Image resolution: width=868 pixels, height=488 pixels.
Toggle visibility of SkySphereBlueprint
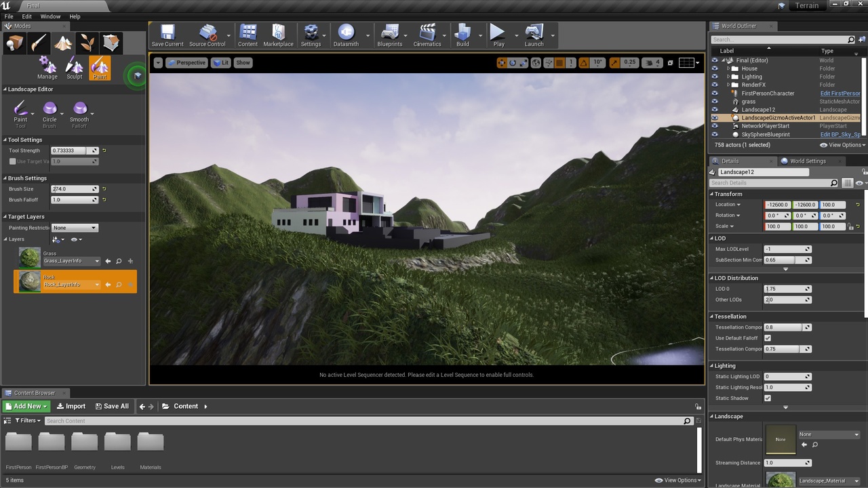tap(714, 134)
